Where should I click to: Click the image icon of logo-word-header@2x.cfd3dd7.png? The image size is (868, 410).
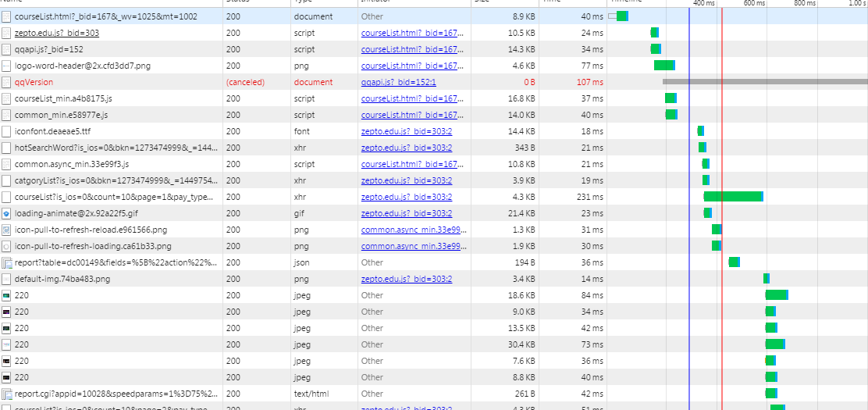click(6, 66)
